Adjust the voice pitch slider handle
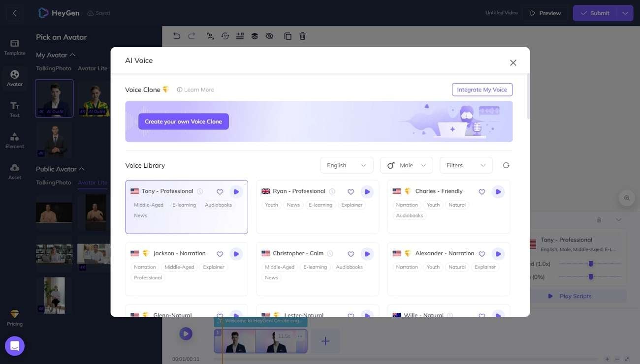Screen dimensions: 640x364 (x=591, y=277)
